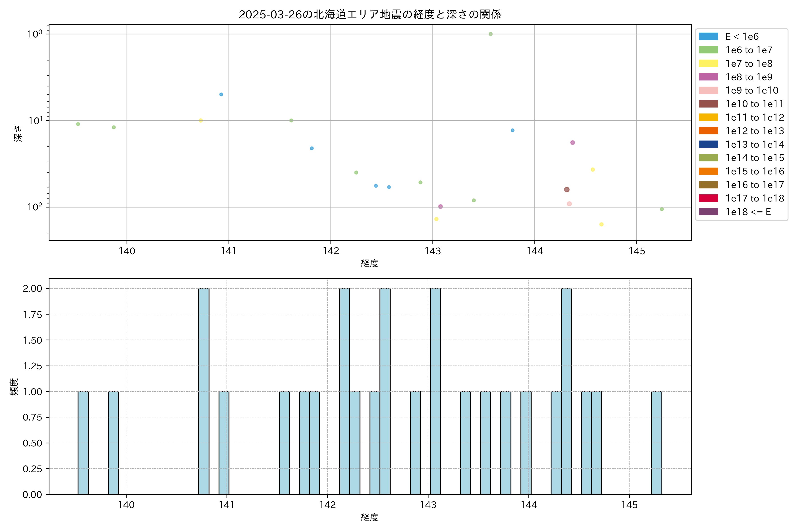This screenshot has height=532, width=798.
Task: Click the 頻度 y-axis label of histogram
Action: point(14,387)
